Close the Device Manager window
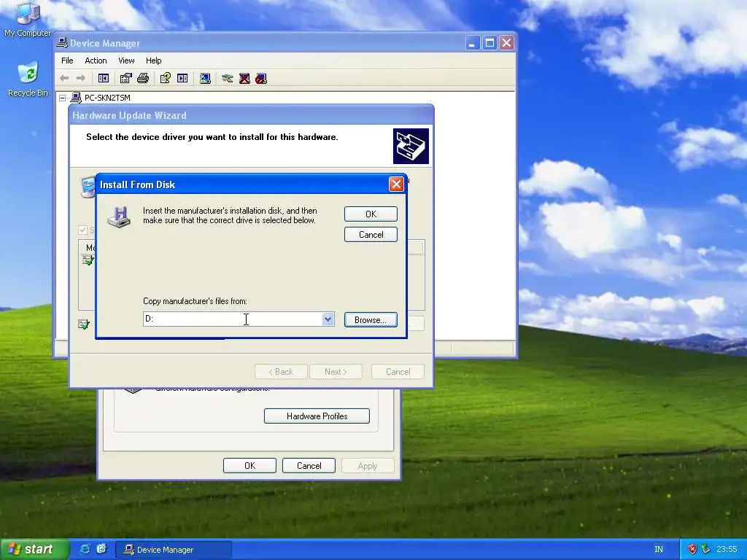This screenshot has height=560, width=747. tap(507, 43)
